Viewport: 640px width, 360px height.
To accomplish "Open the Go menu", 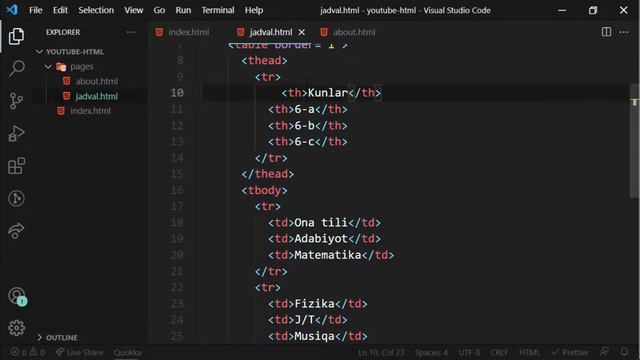I will click(159, 10).
